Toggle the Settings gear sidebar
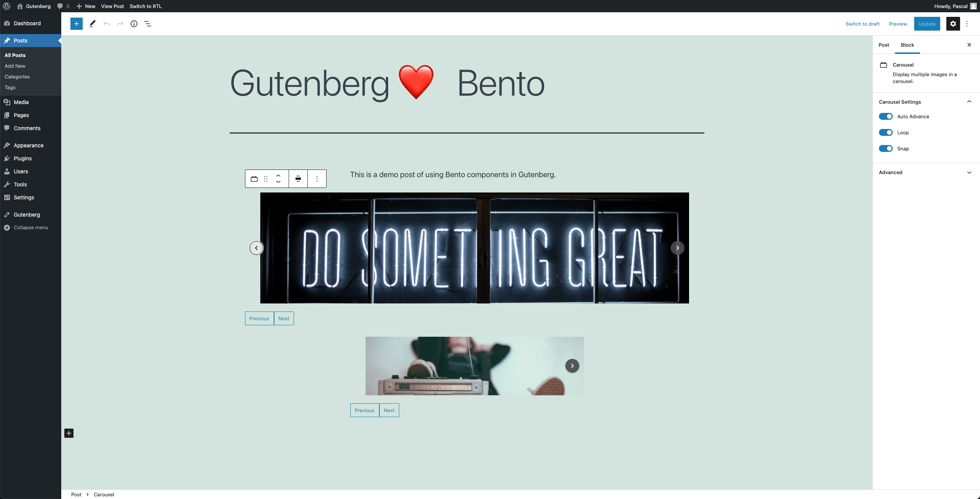 click(x=953, y=24)
